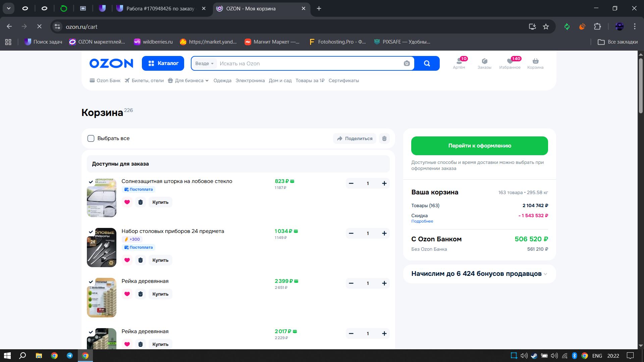This screenshot has height=362, width=644.
Task: Open Заказы orders box icon
Action: 484,61
